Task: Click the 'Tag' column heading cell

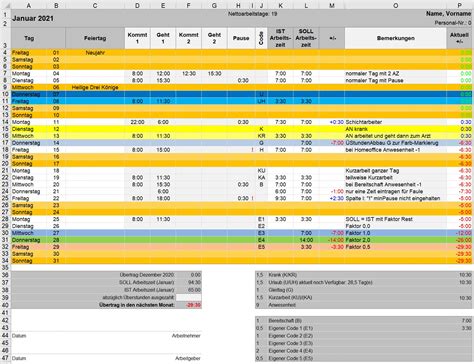Action: 29,38
